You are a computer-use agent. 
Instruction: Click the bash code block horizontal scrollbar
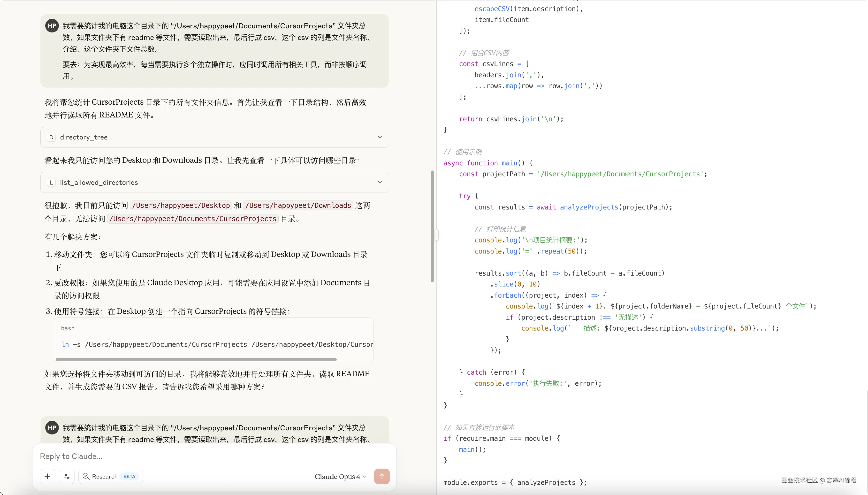[196, 359]
